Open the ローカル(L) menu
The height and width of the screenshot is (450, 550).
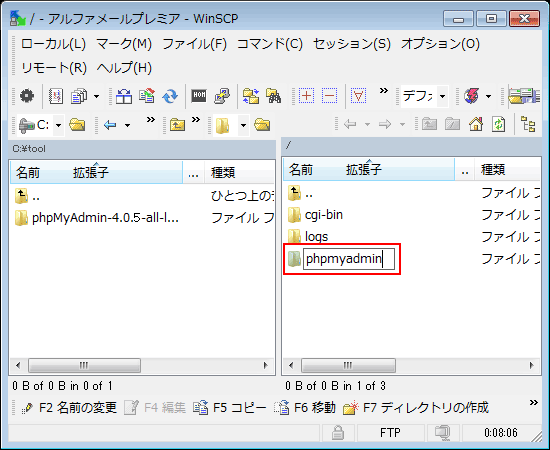click(53, 44)
